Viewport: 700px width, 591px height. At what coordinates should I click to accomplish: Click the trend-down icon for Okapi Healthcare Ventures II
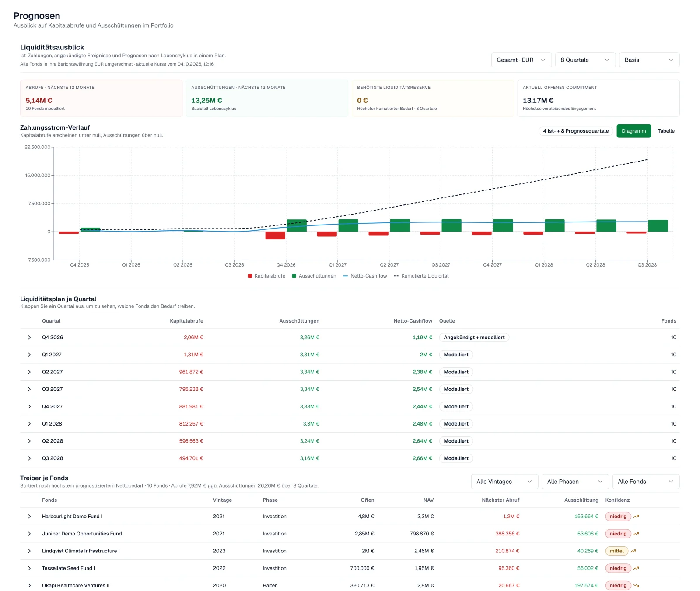tap(636, 586)
